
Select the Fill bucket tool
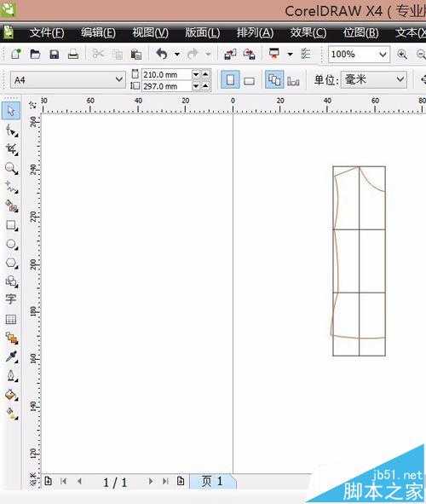point(11,395)
